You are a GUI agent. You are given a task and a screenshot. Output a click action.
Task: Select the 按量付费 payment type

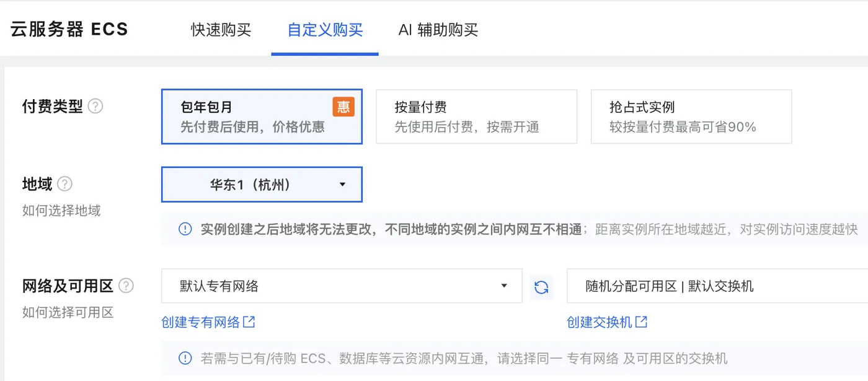477,117
